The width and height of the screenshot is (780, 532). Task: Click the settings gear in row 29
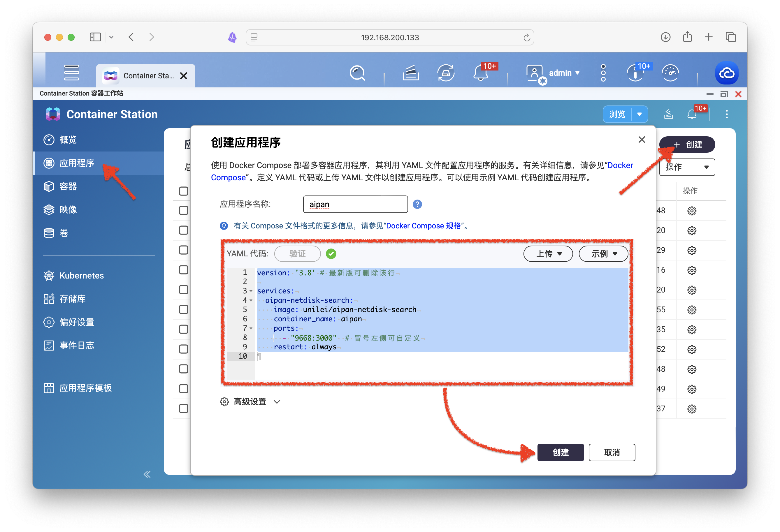[692, 251]
